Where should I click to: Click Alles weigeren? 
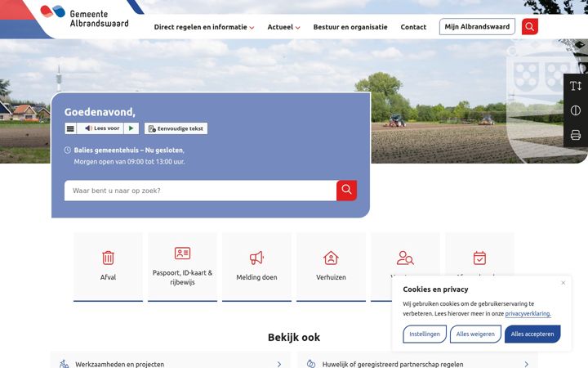(x=475, y=334)
